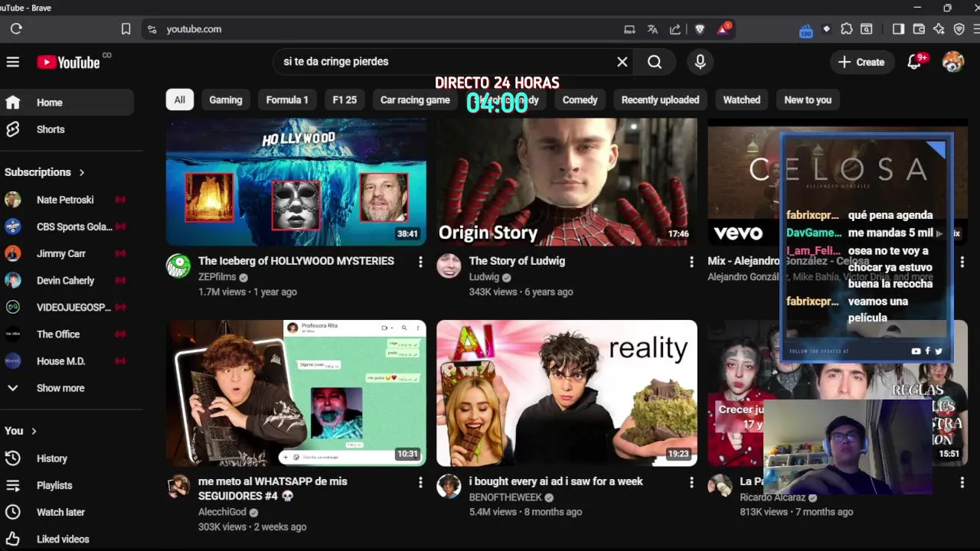The image size is (980, 551).
Task: Clear the search text with X
Action: [622, 62]
